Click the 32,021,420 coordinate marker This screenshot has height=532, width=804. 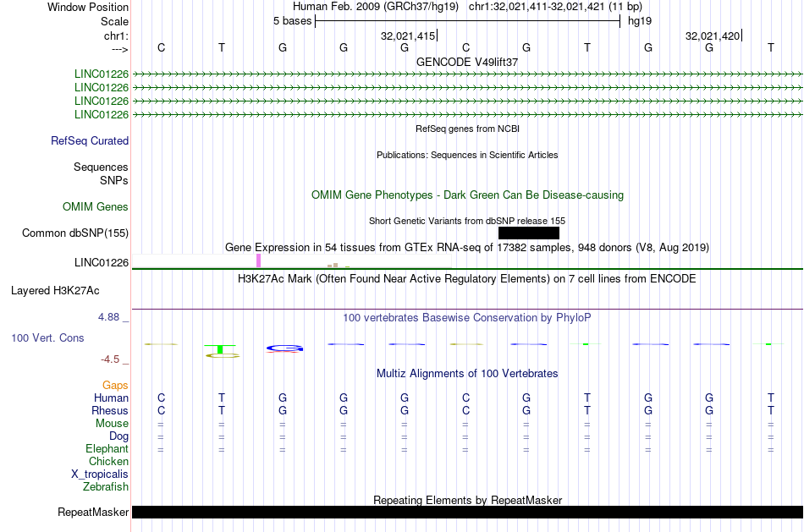pyautogui.click(x=713, y=36)
